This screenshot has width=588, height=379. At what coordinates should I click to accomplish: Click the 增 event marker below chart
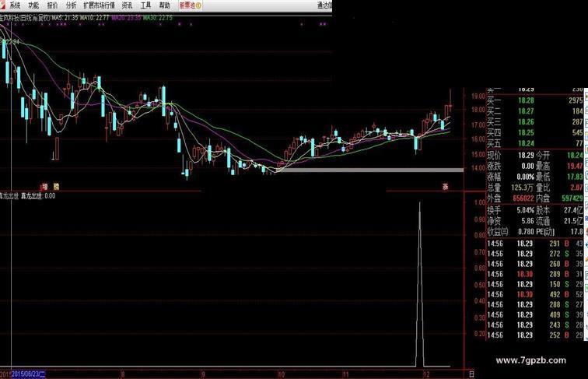(44, 186)
